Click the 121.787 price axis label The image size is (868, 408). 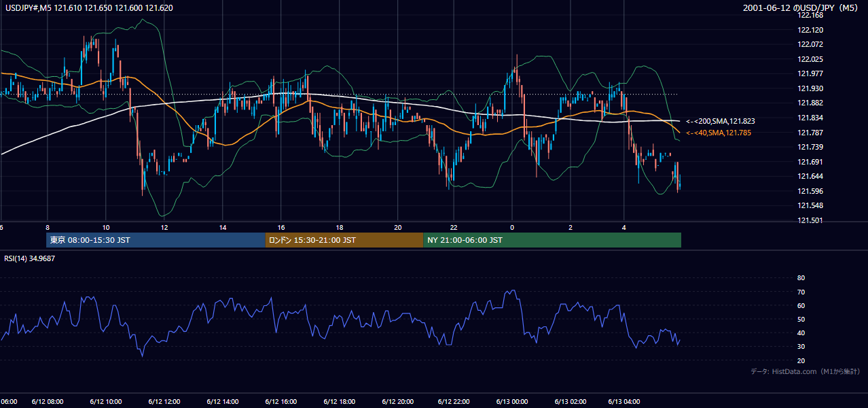point(810,133)
